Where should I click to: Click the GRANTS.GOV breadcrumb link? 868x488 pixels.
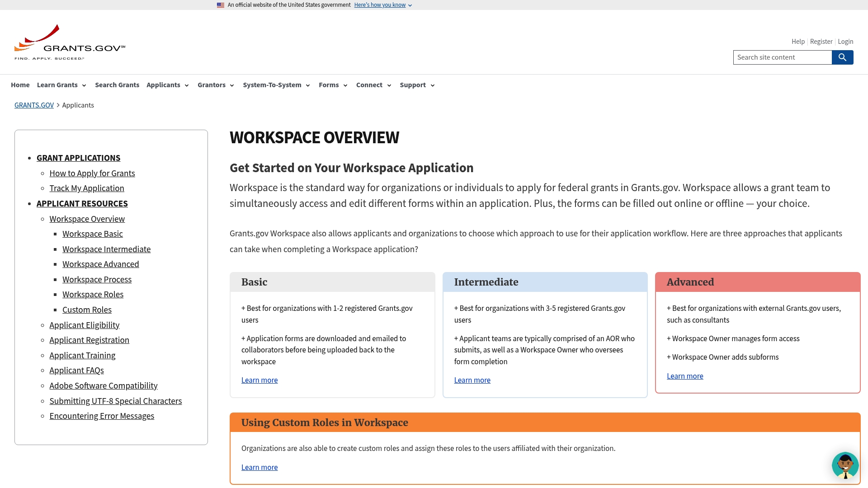(34, 105)
